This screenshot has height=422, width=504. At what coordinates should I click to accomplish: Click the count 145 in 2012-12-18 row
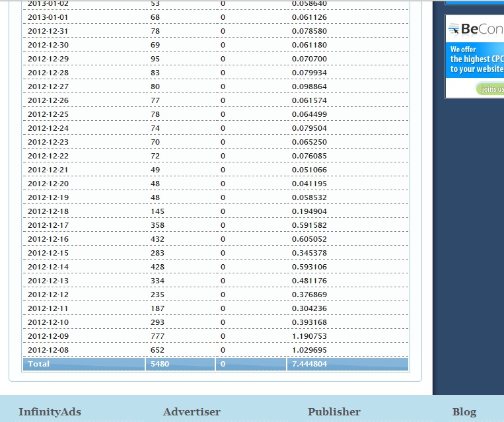coord(157,211)
